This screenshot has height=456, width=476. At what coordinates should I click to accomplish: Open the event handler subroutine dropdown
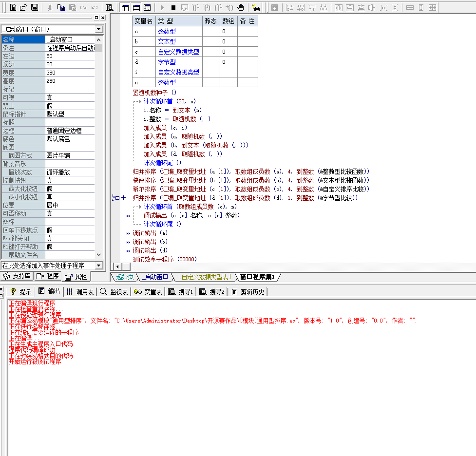pos(99,266)
